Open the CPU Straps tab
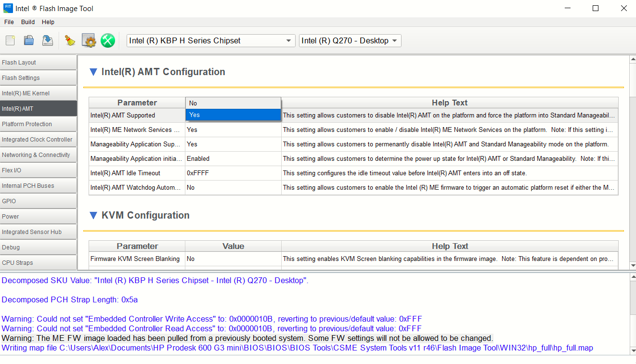Screen dimensions: 636x364 coord(39,263)
